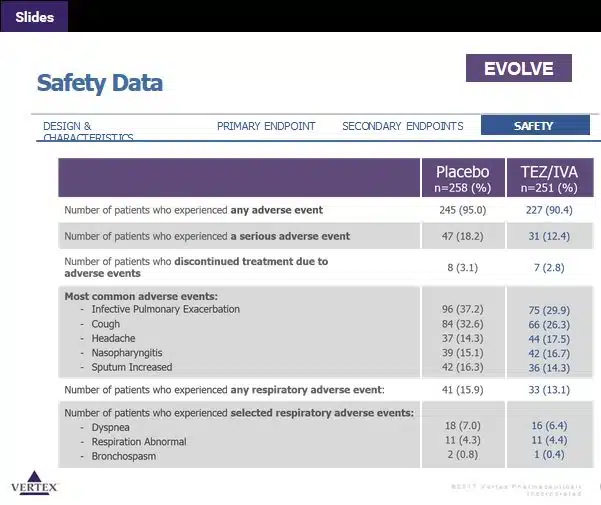Click the Nasopharyngitis row label

click(126, 353)
